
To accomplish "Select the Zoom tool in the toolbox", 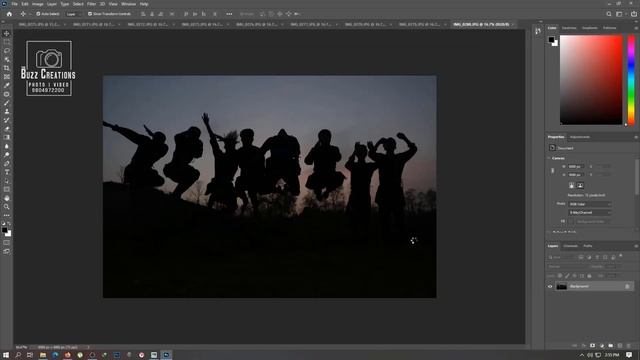I will pyautogui.click(x=7, y=207).
